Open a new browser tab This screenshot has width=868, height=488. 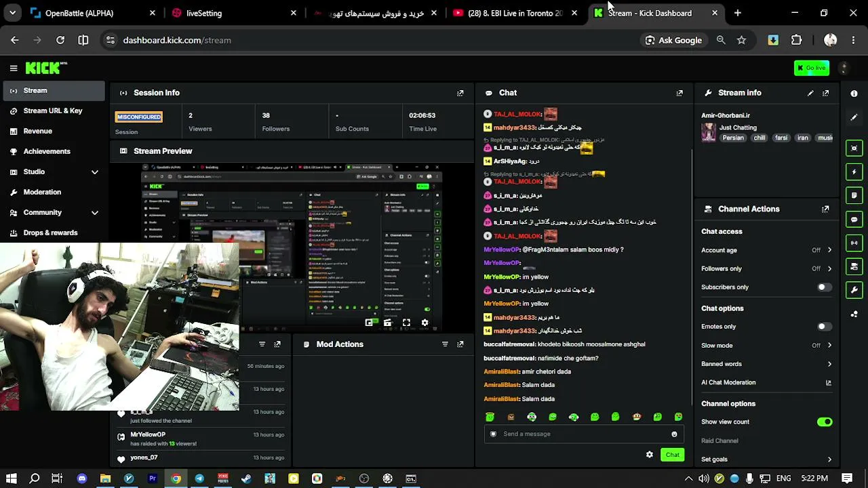738,13
